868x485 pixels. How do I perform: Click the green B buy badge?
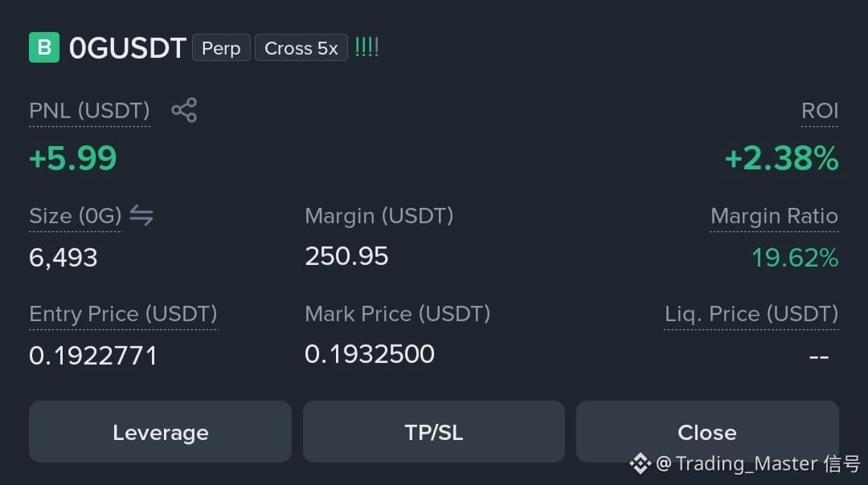click(x=44, y=47)
